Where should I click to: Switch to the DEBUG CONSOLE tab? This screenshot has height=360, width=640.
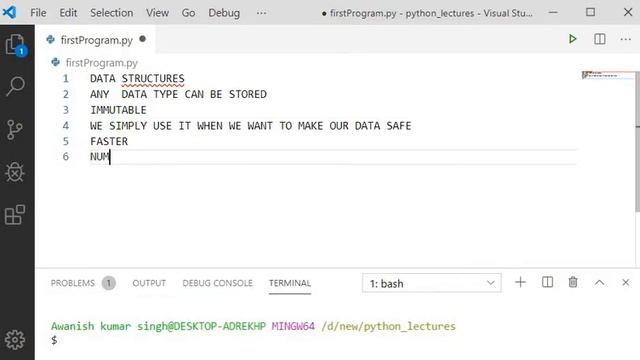(x=218, y=283)
